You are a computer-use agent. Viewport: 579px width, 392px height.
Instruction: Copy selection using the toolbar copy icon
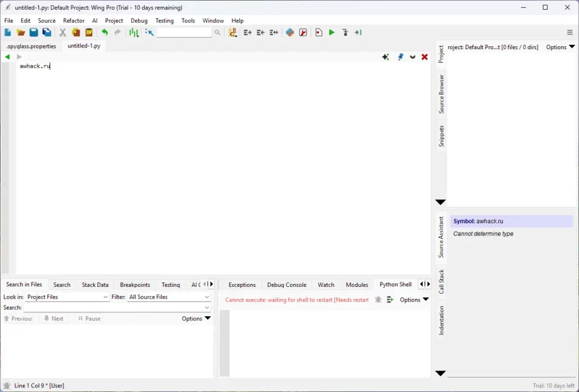pyautogui.click(x=76, y=32)
